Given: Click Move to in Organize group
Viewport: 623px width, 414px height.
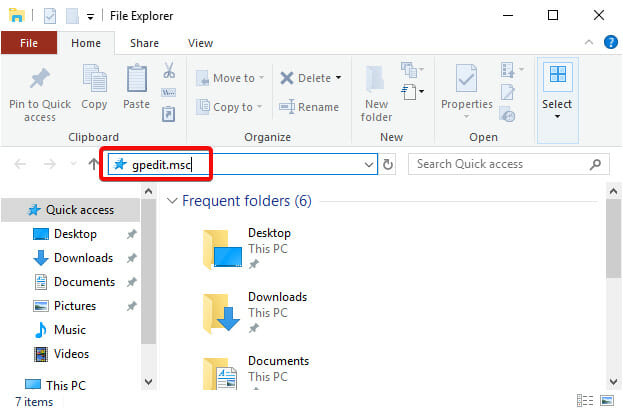Looking at the screenshot, I should (x=230, y=78).
